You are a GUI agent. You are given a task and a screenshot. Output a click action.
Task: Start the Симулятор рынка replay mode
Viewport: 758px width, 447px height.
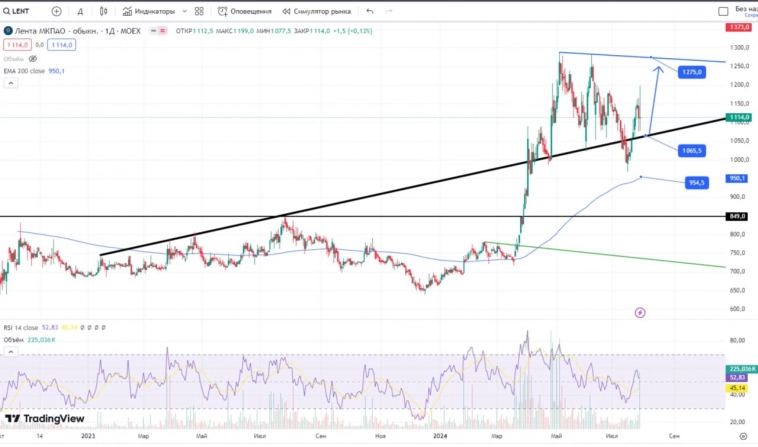pos(316,11)
